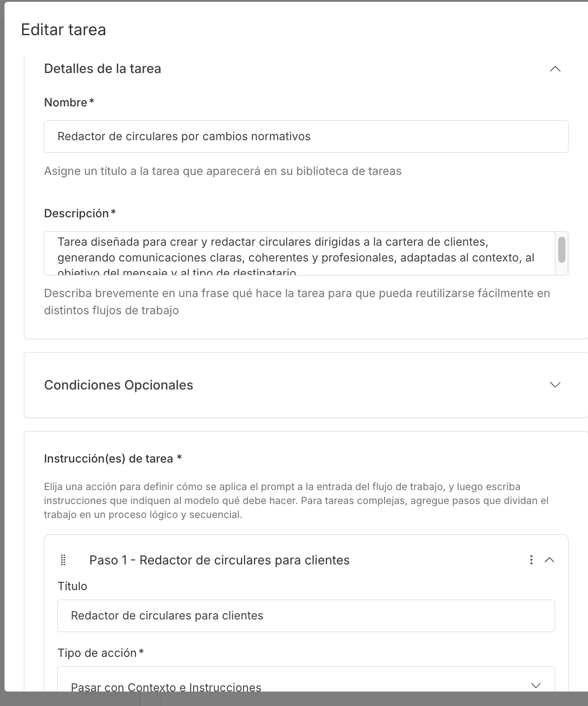Focus the Nombre input field
The height and width of the screenshot is (706, 588).
(x=306, y=137)
